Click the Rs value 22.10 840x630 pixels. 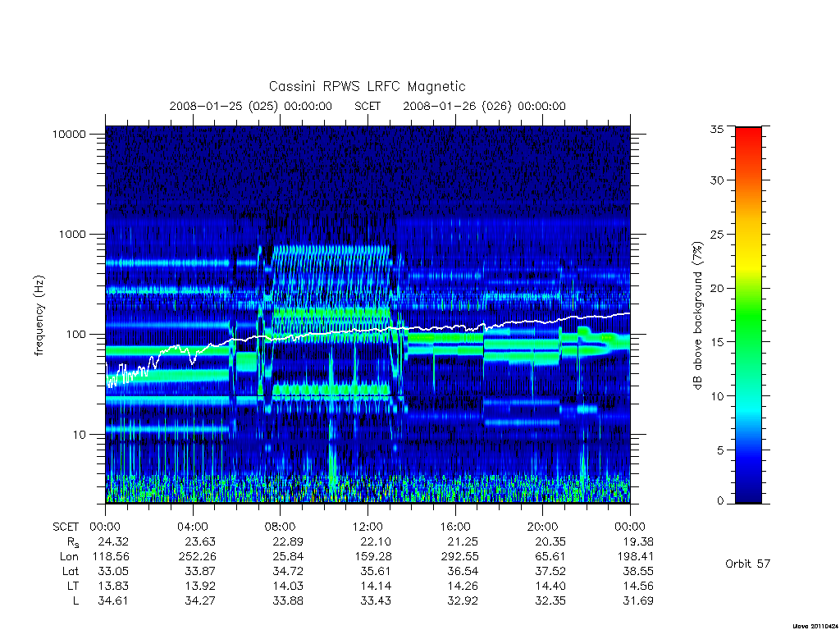click(376, 541)
